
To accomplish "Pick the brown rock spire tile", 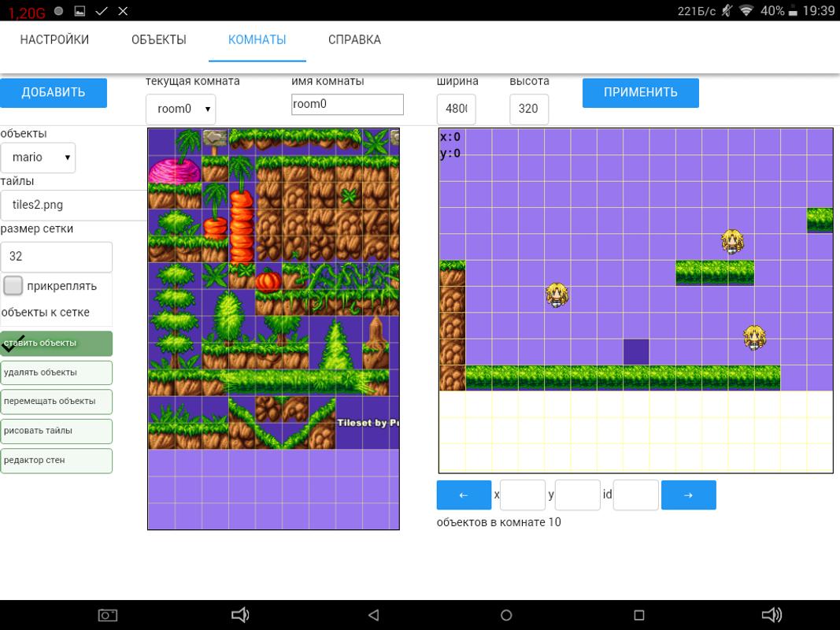I will [x=376, y=343].
